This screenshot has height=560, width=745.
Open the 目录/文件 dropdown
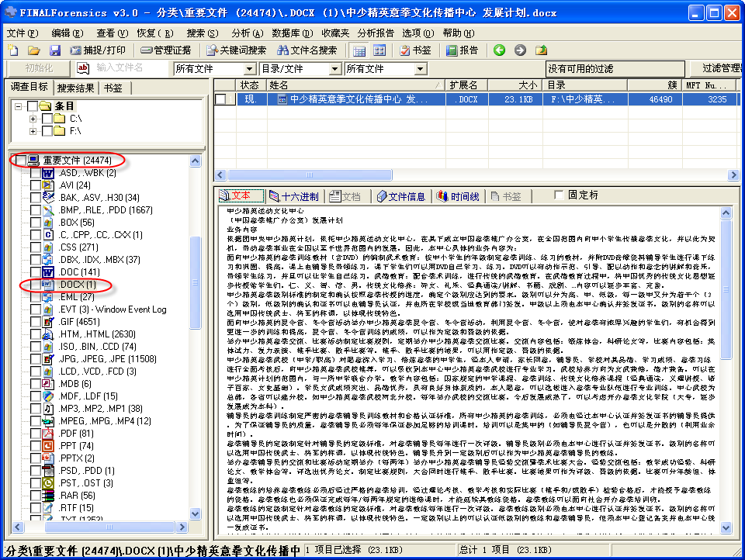pyautogui.click(x=335, y=69)
